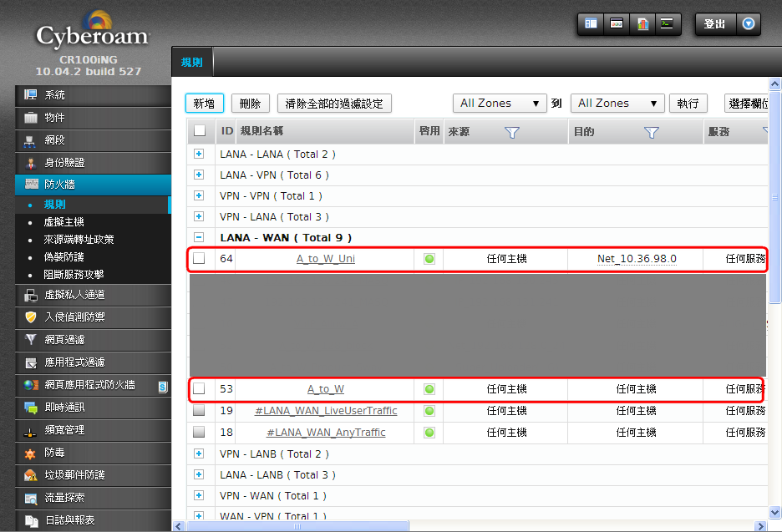Open the 網段 menu
Viewport: 782px width, 532px height.
(94, 140)
